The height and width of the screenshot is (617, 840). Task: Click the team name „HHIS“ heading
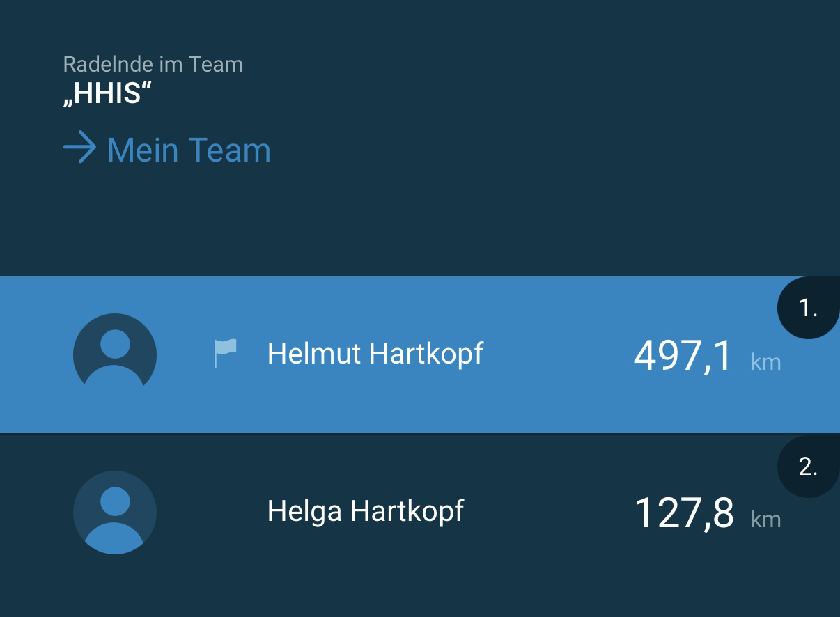pyautogui.click(x=107, y=93)
